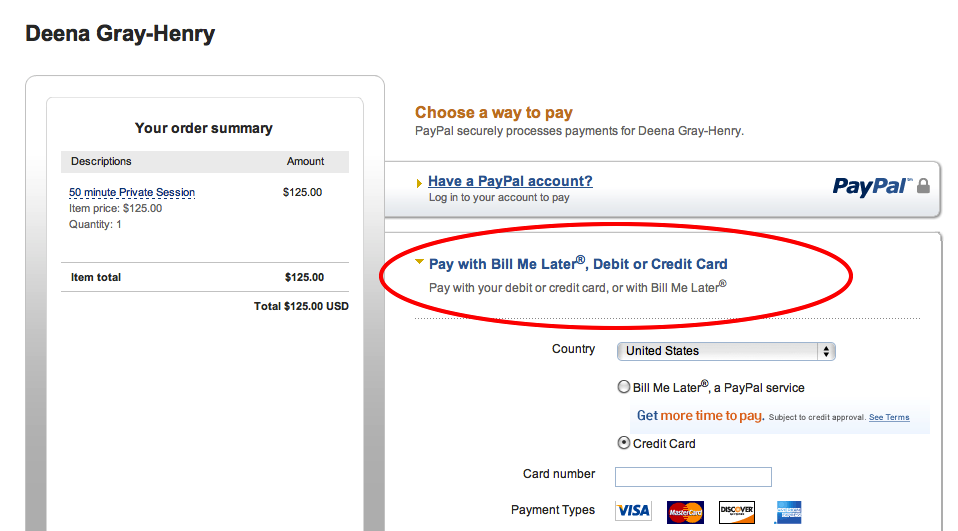Click the 50 minute Private Session link

point(132,192)
